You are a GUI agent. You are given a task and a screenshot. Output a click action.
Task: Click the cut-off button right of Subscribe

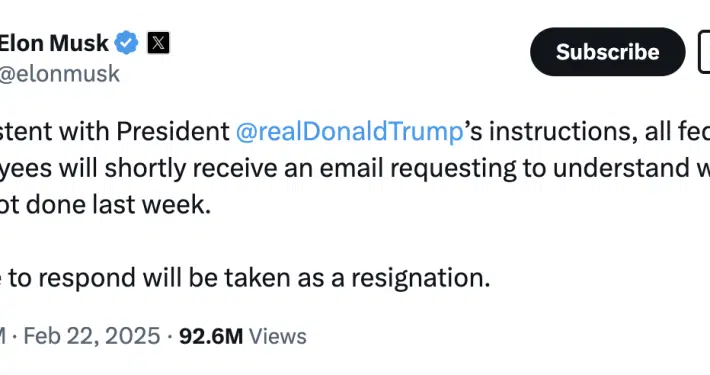[x=704, y=52]
